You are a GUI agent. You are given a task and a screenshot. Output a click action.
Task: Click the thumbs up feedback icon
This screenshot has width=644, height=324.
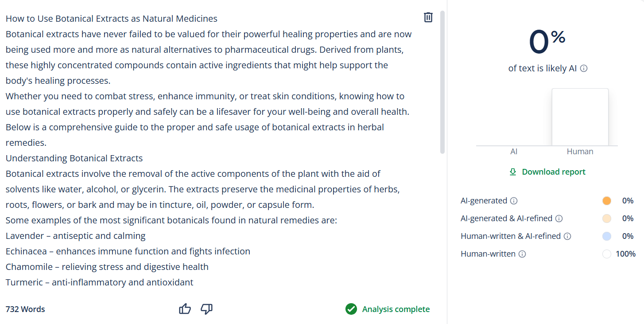pos(185,309)
